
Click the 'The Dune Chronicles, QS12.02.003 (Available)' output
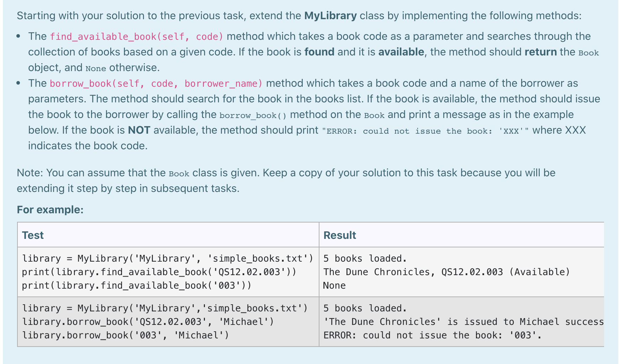tap(445, 272)
